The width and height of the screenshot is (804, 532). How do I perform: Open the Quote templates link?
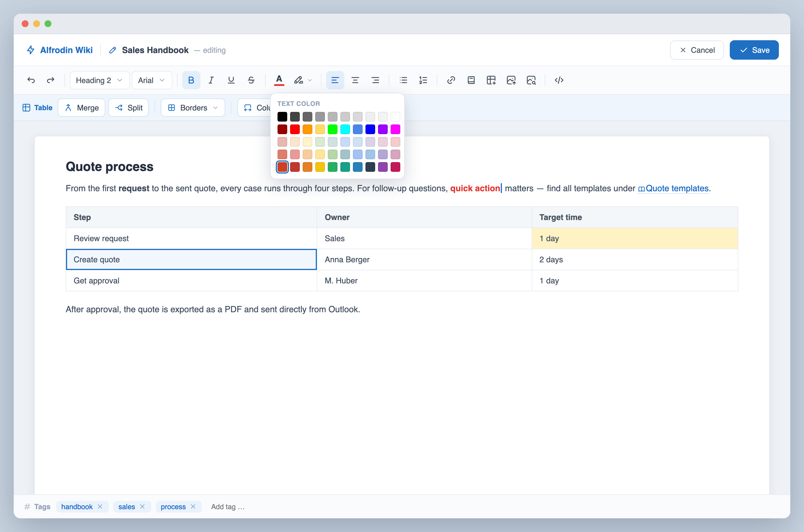coord(673,188)
